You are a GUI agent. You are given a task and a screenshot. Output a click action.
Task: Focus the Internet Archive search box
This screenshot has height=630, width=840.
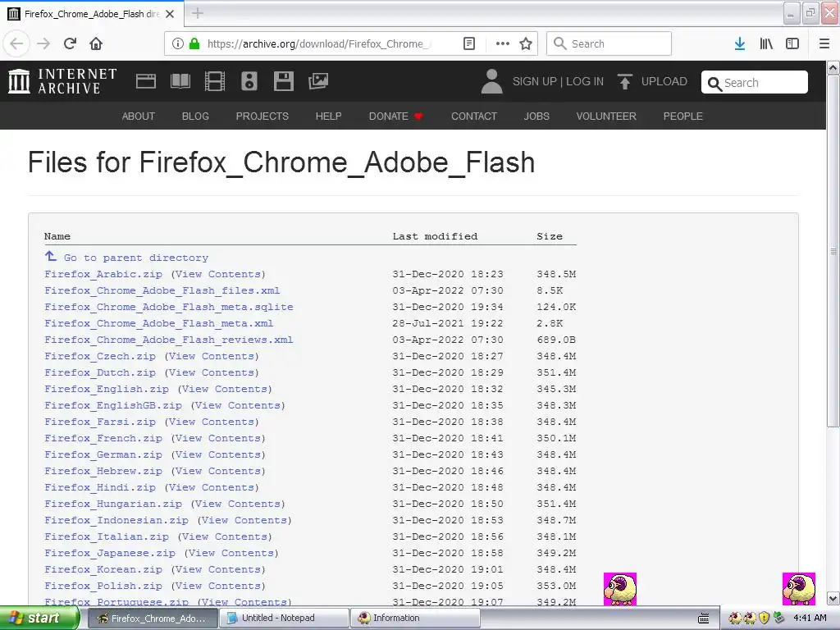click(755, 82)
